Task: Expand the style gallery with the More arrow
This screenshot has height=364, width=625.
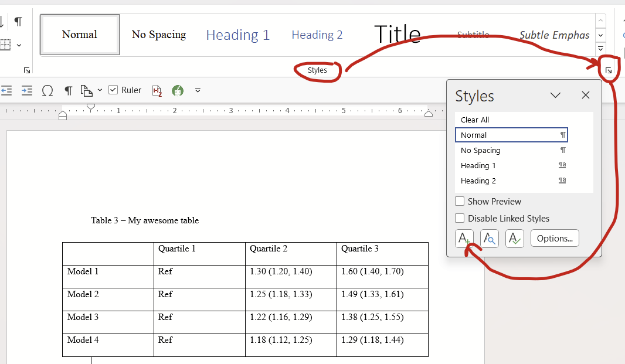Action: tap(600, 49)
